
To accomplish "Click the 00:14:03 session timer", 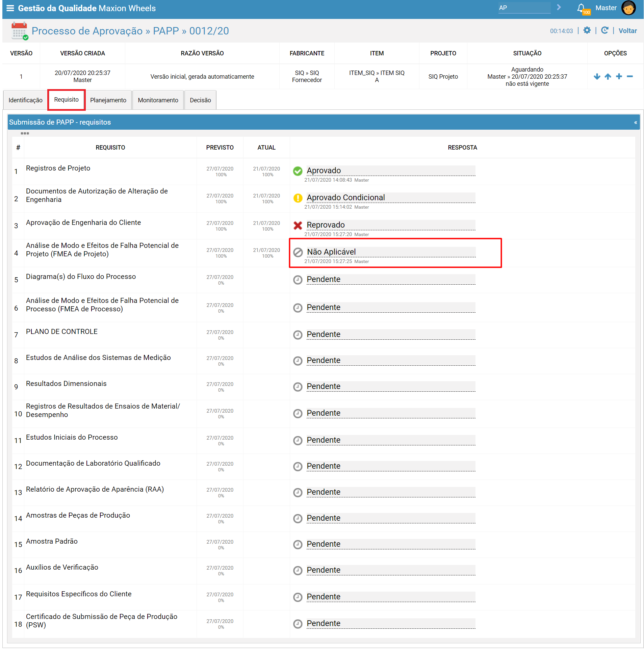I will click(x=561, y=31).
